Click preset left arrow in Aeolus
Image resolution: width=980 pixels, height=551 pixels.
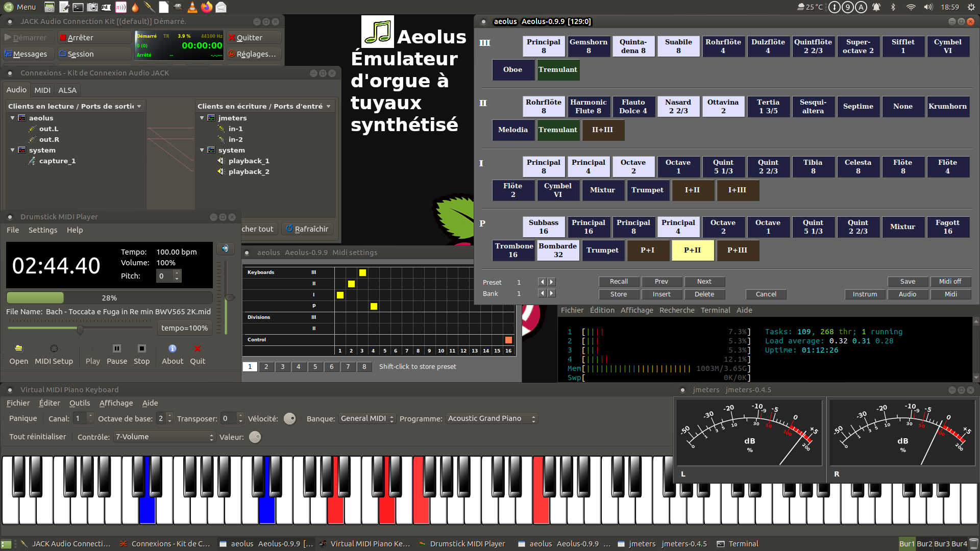(x=542, y=282)
